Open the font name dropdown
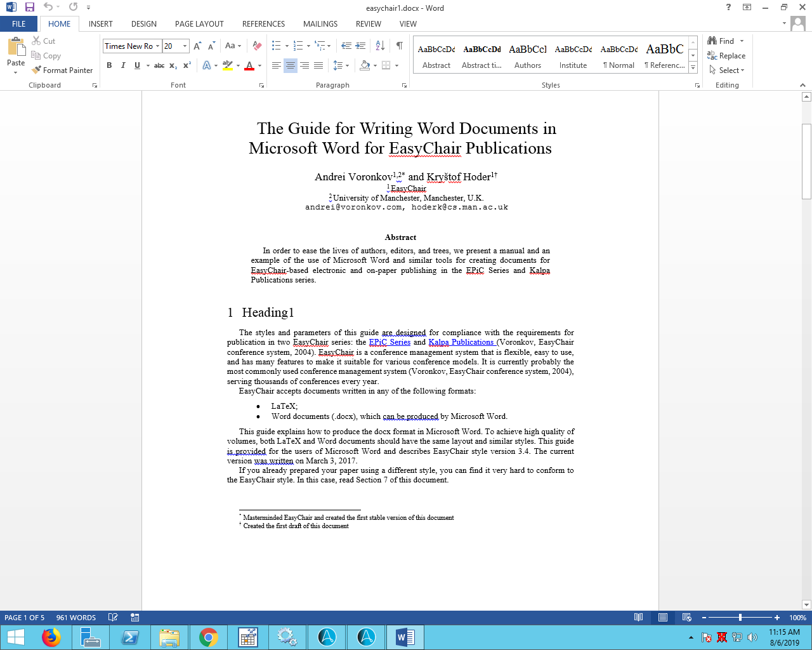Screen dimensions: 812x650 [x=158, y=46]
